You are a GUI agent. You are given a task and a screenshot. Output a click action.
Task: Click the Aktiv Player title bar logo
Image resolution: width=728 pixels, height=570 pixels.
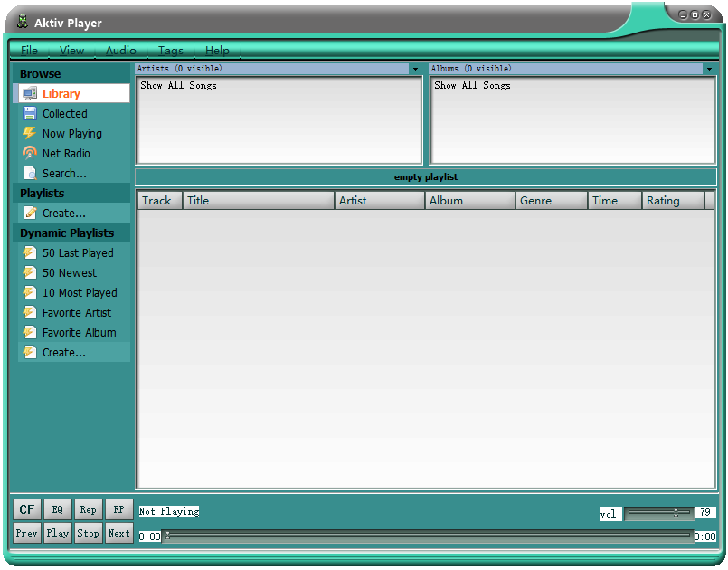coord(23,22)
